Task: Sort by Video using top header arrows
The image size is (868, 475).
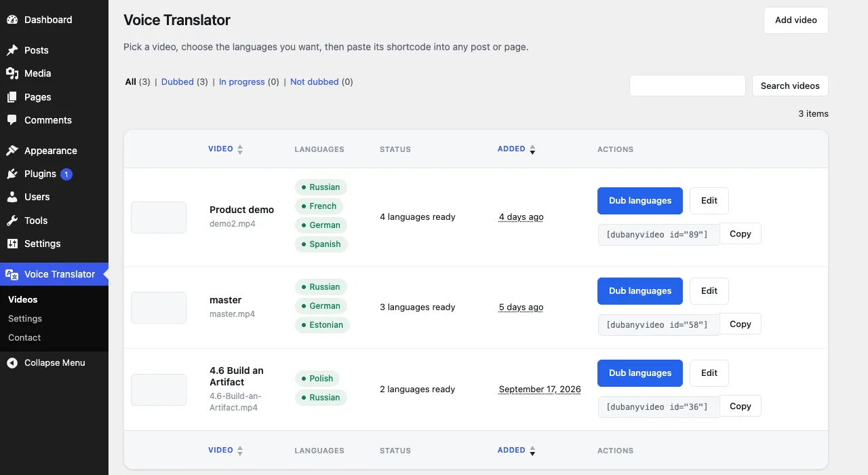Action: pos(240,149)
